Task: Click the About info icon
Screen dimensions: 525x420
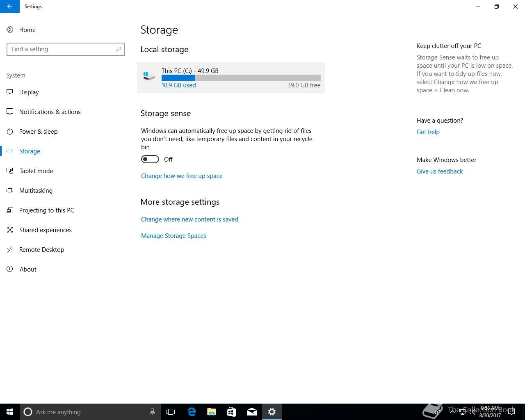Action: (10, 269)
